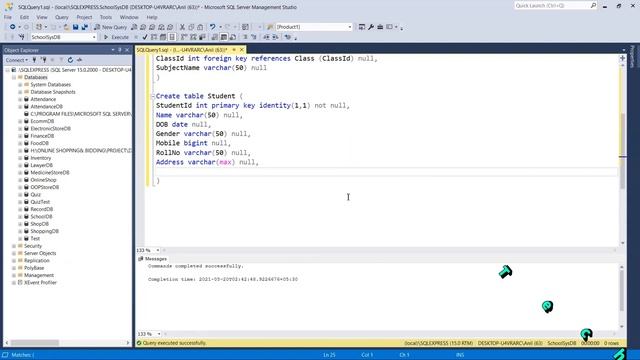Viewport: 640px width, 360px height.
Task: Undo the last edit
Action: 212,27
